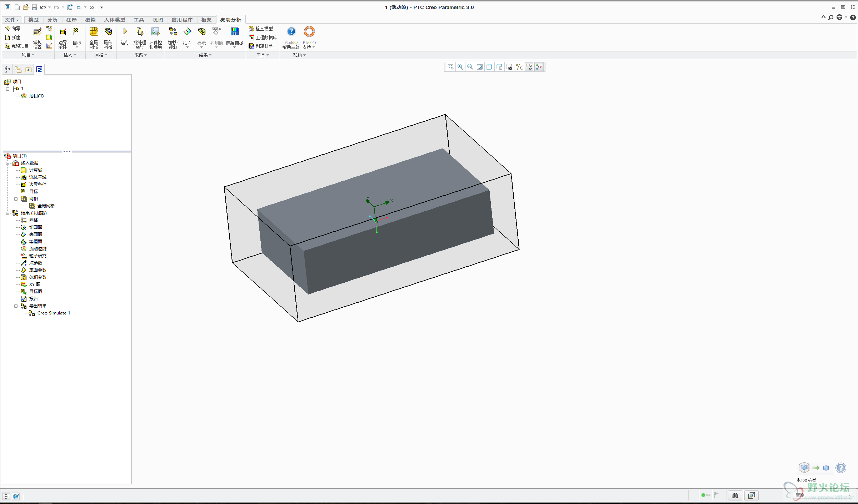Open the datum display filters icon

519,67
